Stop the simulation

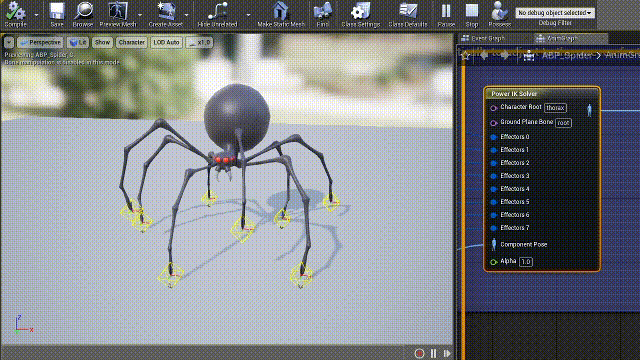tap(471, 14)
